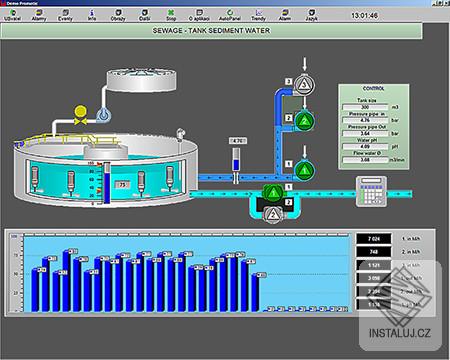Viewport: 450px width, 360px height.
Task: Click the 13:01:46 clock display
Action: click(364, 15)
